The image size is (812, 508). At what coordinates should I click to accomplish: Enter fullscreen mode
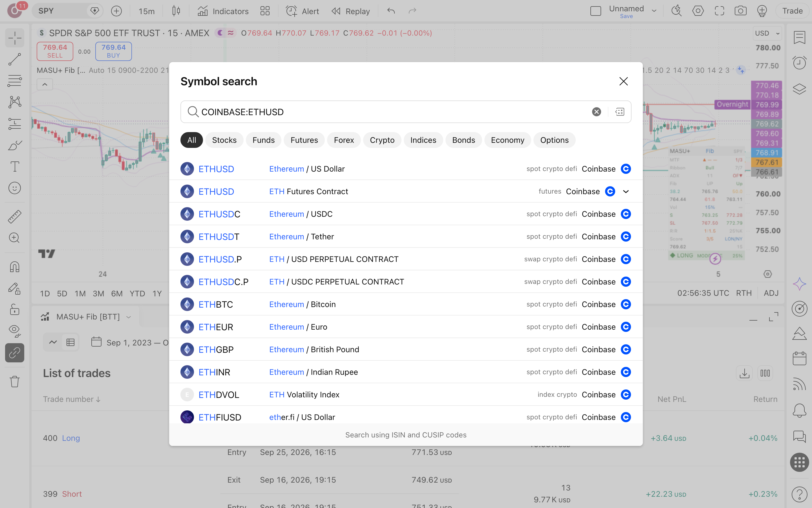(x=720, y=11)
